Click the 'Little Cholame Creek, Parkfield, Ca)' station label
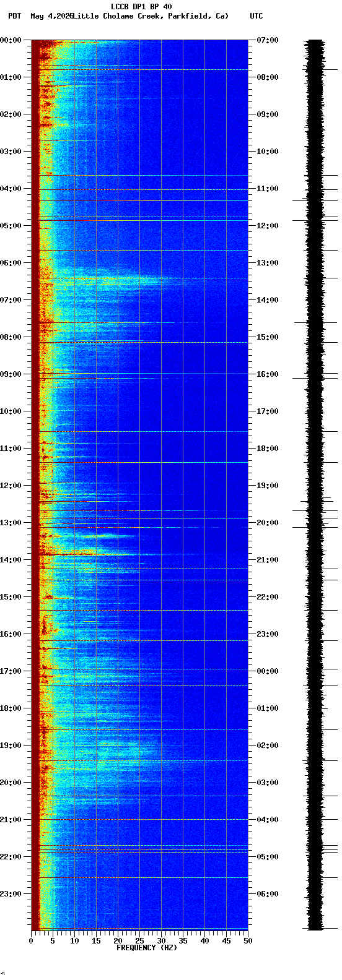Screen dimensions: 342x980 pos(150,16)
